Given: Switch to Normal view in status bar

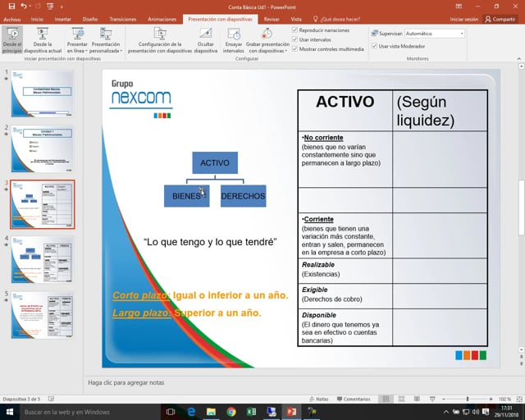Looking at the screenshot, I should click(386, 399).
